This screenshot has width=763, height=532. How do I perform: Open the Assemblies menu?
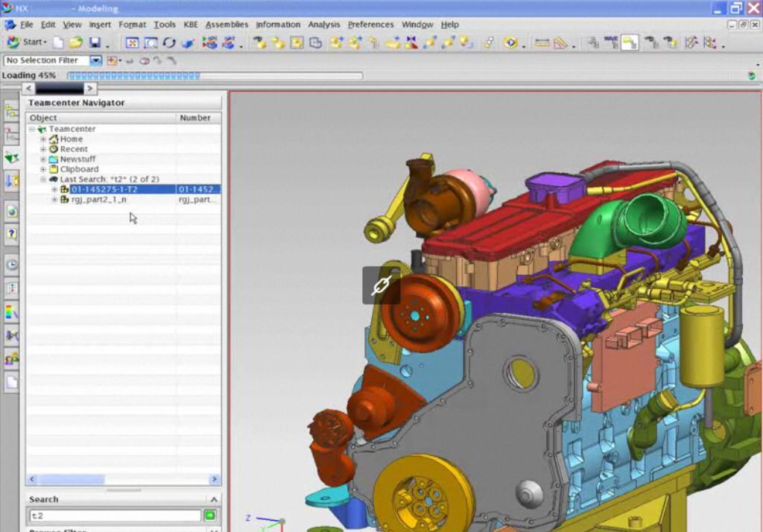(x=227, y=25)
